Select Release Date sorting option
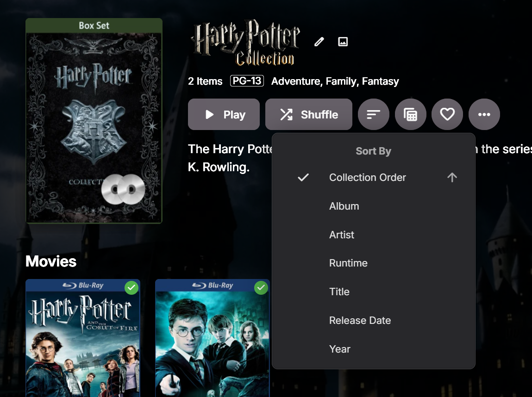532x397 pixels. (x=360, y=320)
